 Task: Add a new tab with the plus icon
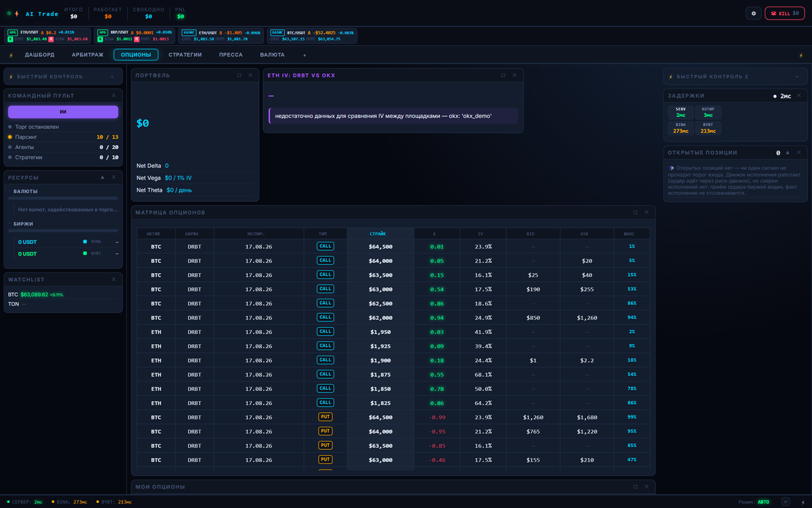click(x=304, y=55)
